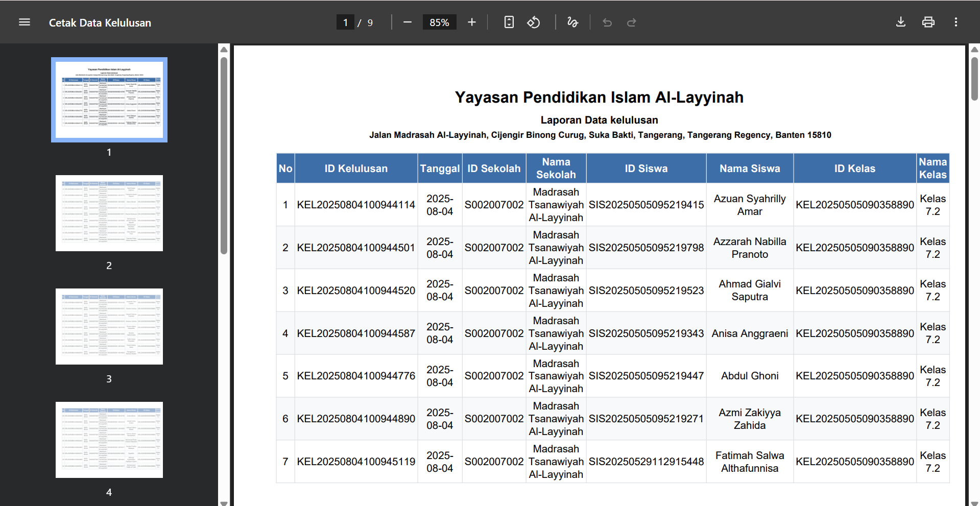
Task: Click the redo arrow icon
Action: click(632, 22)
